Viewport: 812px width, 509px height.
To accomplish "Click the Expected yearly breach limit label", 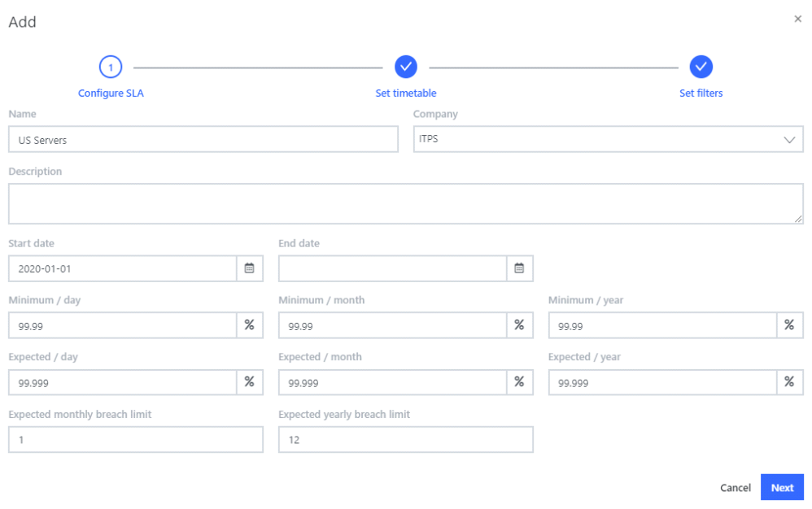I will pos(344,415).
